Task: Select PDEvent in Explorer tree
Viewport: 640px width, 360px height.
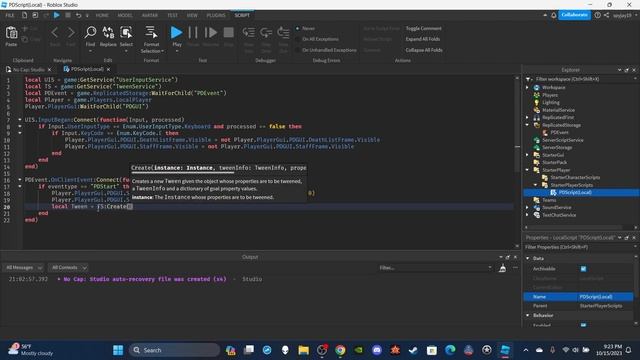Action: click(x=559, y=133)
